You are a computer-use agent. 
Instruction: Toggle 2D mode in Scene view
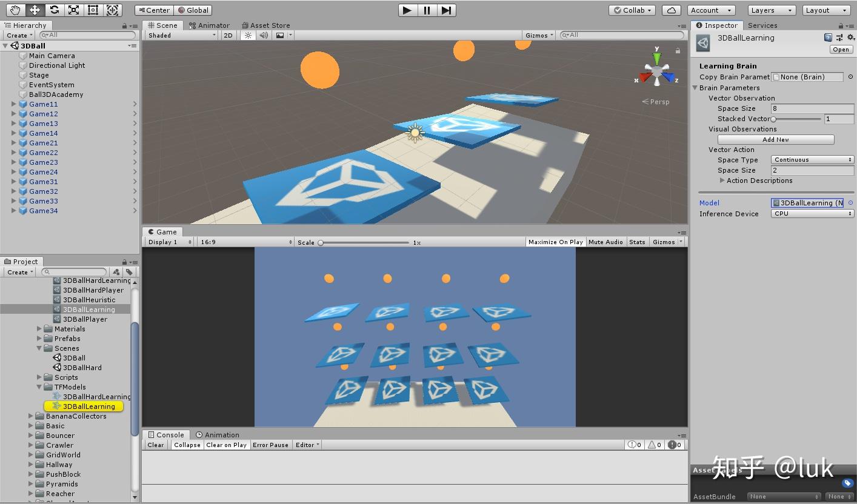[x=228, y=35]
